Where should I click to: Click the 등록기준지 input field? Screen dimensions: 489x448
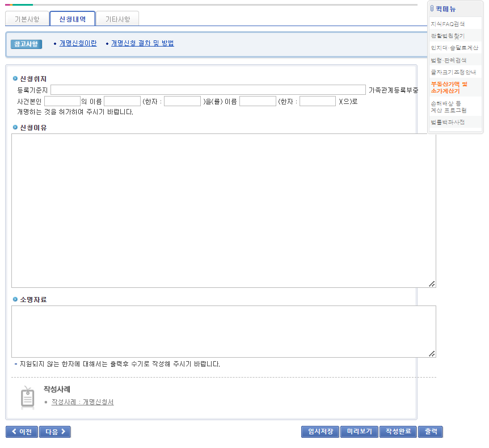coord(208,90)
